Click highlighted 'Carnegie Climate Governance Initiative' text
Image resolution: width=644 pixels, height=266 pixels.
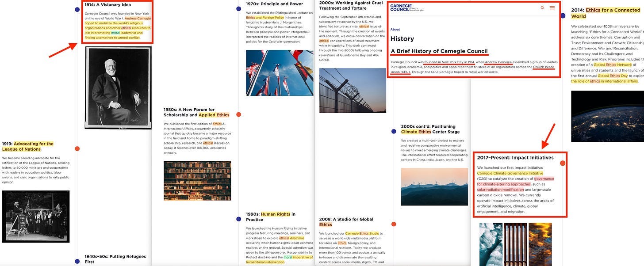tap(510, 173)
